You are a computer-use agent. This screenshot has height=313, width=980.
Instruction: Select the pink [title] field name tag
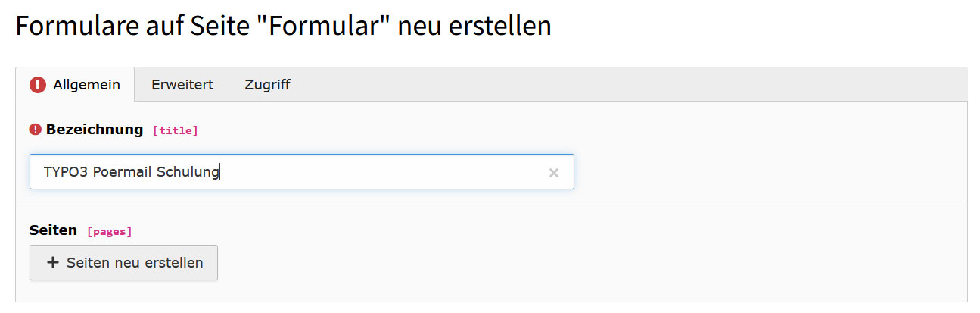tap(176, 131)
